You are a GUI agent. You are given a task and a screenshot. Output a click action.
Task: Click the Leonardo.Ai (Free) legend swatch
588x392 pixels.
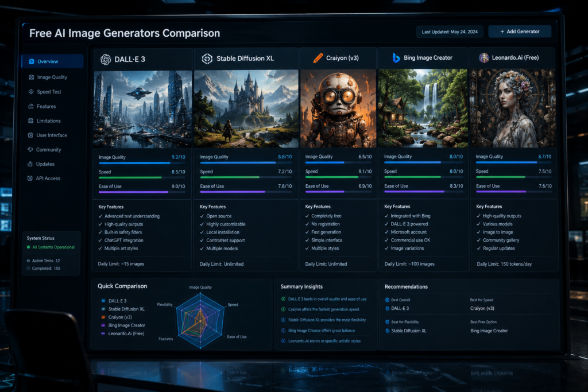click(103, 333)
